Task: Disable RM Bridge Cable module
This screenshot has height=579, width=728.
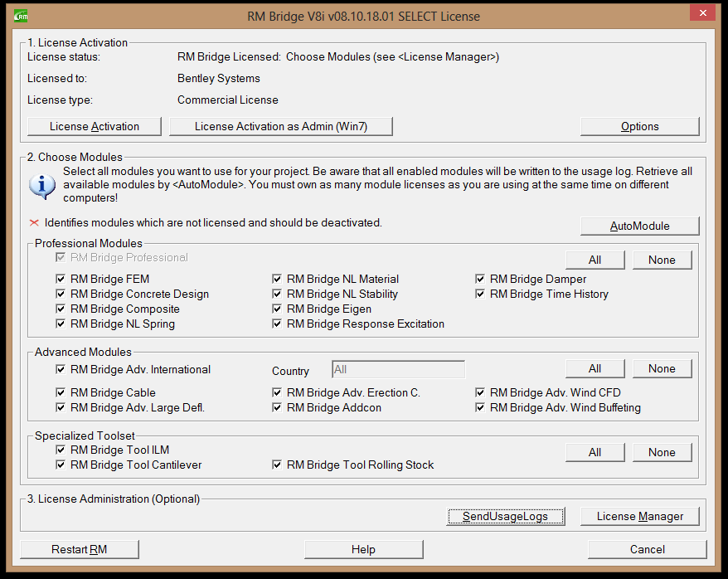Action: pos(61,392)
